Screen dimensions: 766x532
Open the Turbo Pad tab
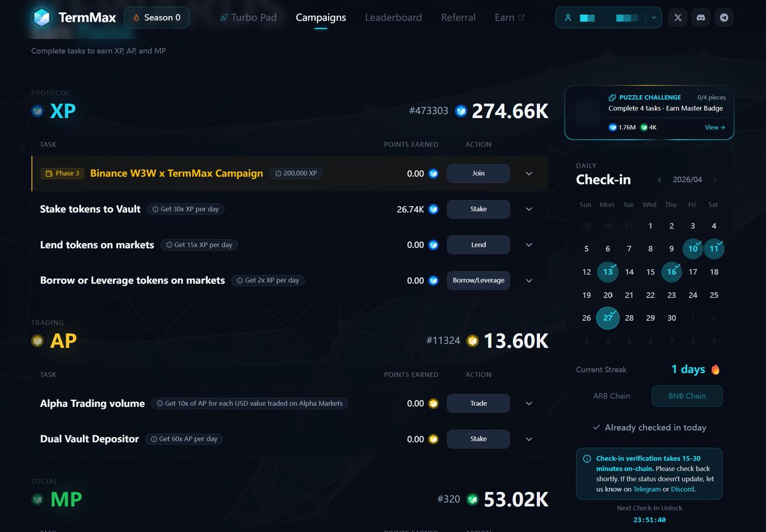coord(248,18)
